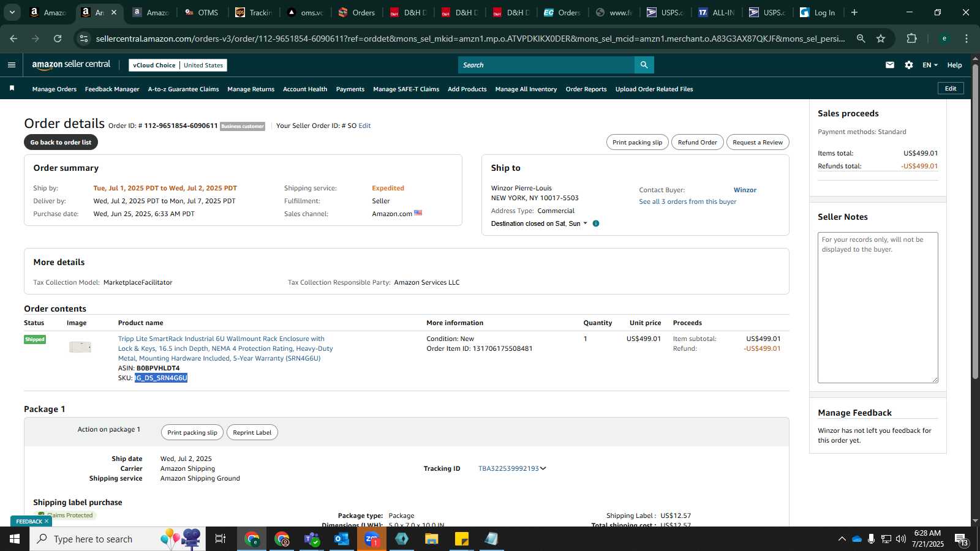Click Print packing slip at top

click(x=637, y=142)
